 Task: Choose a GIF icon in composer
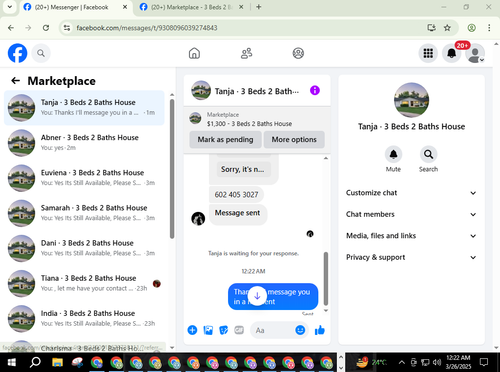[x=239, y=330]
